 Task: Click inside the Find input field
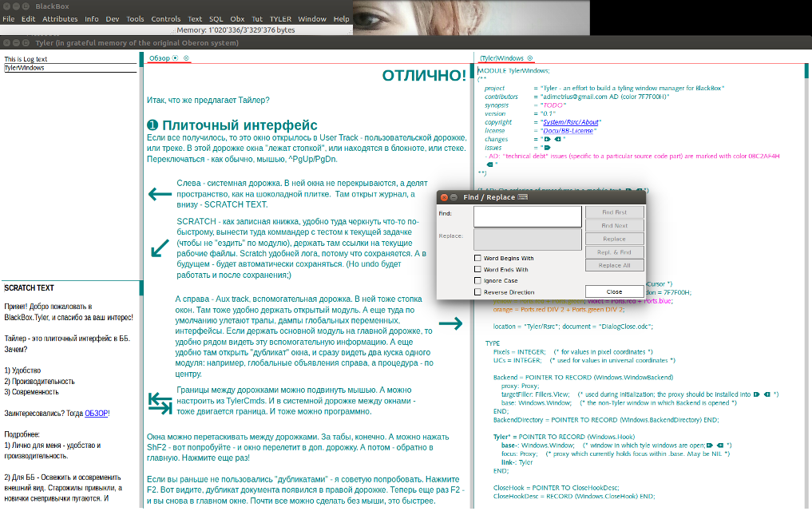(527, 216)
